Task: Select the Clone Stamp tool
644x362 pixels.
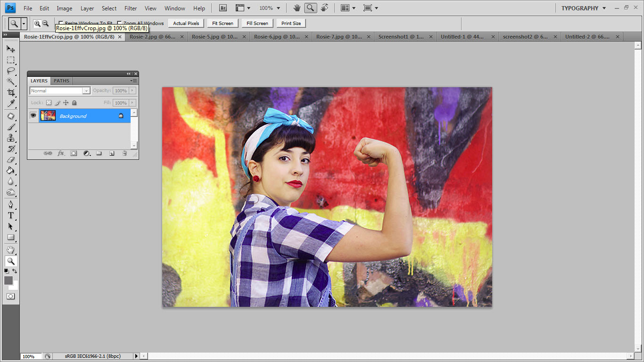Action: [x=10, y=138]
